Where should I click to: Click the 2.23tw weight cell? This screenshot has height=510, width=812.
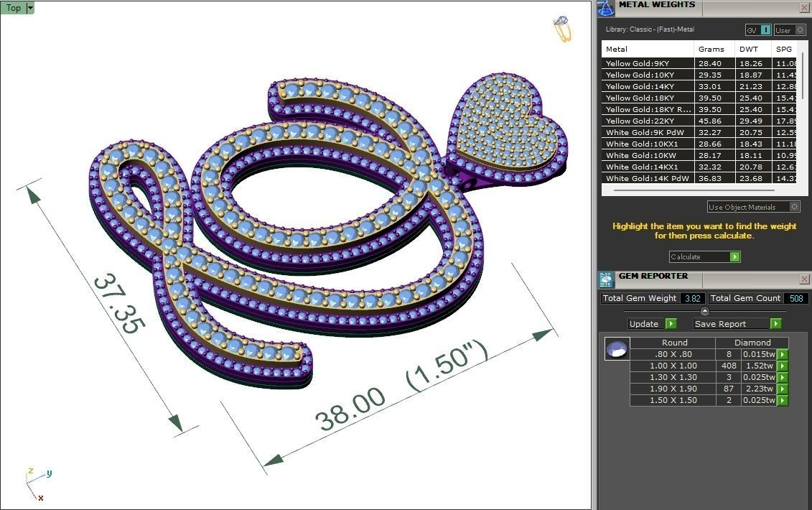759,389
